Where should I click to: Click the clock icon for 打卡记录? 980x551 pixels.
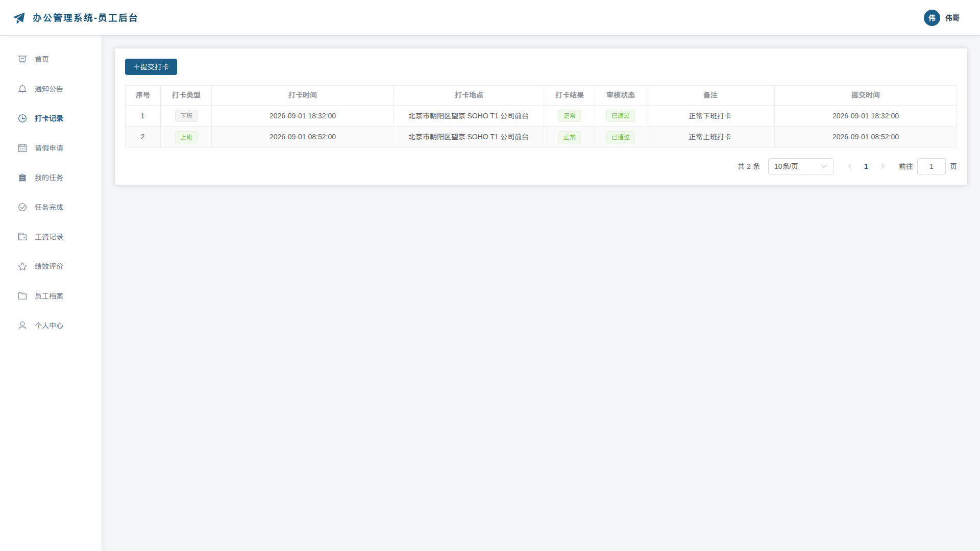(x=22, y=118)
